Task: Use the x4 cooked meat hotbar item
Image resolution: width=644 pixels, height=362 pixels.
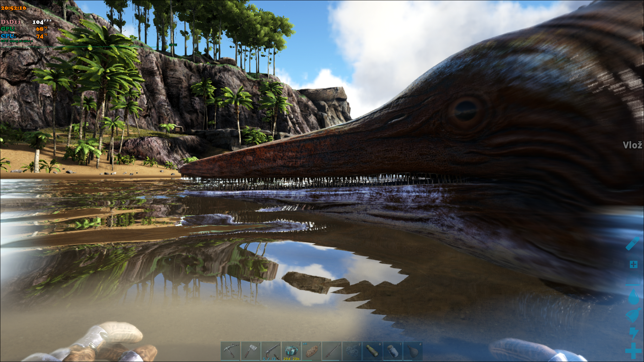Action: point(312,351)
